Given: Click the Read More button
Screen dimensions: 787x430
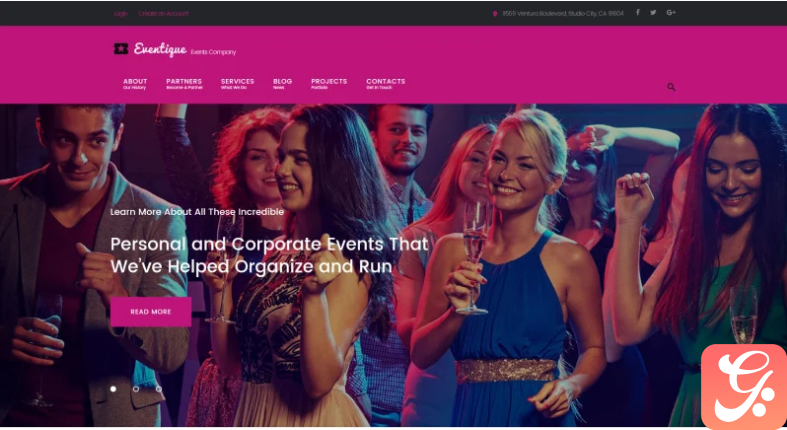Looking at the screenshot, I should pyautogui.click(x=151, y=312).
